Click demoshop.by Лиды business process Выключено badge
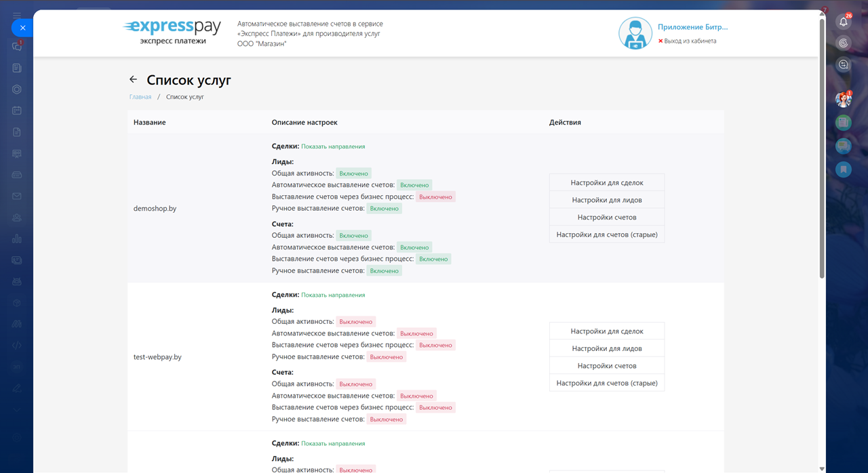Screen dimensions: 868x473 click(435, 197)
